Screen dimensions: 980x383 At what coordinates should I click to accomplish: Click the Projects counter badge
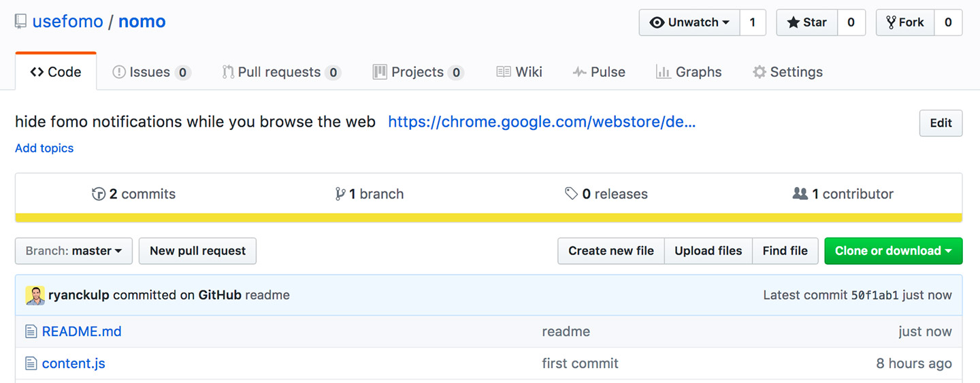pyautogui.click(x=456, y=73)
